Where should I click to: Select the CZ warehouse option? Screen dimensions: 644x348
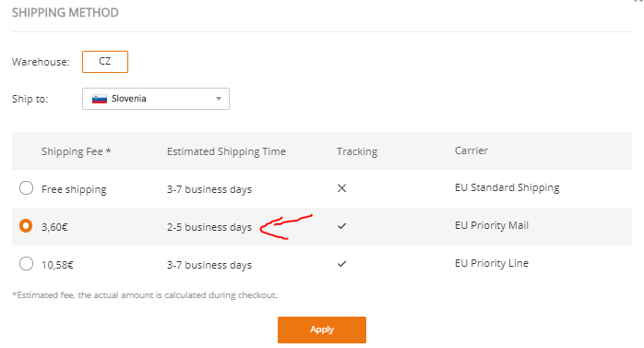pos(105,62)
